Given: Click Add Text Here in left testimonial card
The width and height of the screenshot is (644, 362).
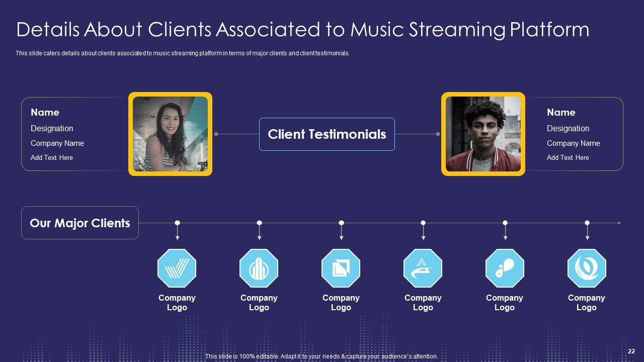Looking at the screenshot, I should point(52,157).
